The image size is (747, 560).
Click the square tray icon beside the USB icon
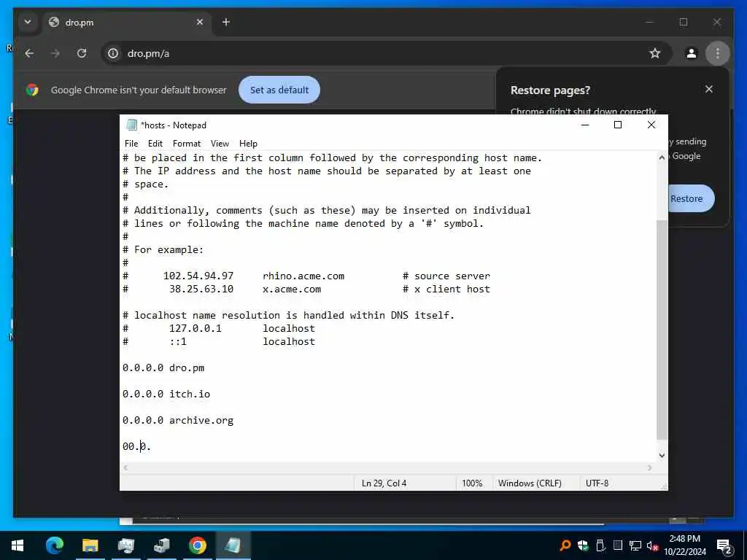click(618, 545)
